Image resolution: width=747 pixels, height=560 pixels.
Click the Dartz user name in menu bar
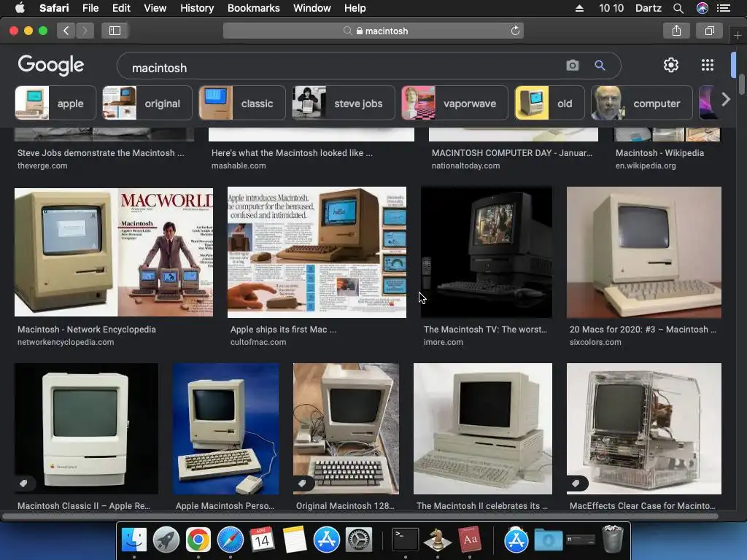point(648,8)
